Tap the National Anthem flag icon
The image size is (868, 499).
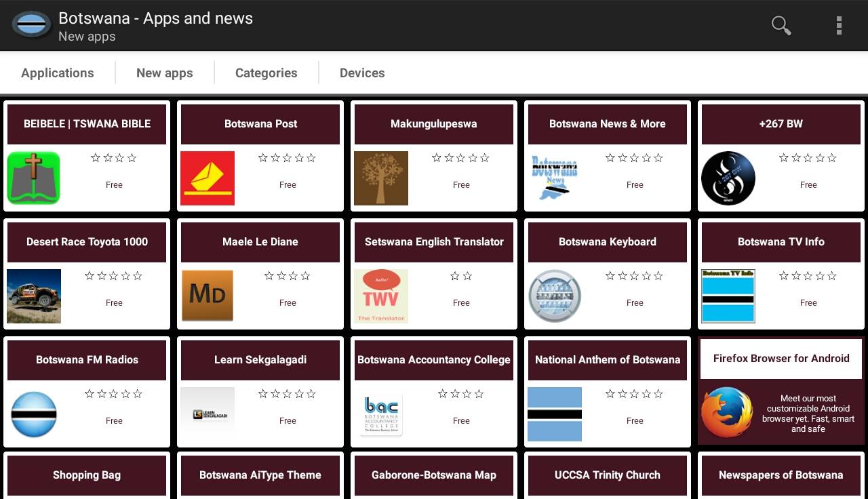(x=555, y=414)
